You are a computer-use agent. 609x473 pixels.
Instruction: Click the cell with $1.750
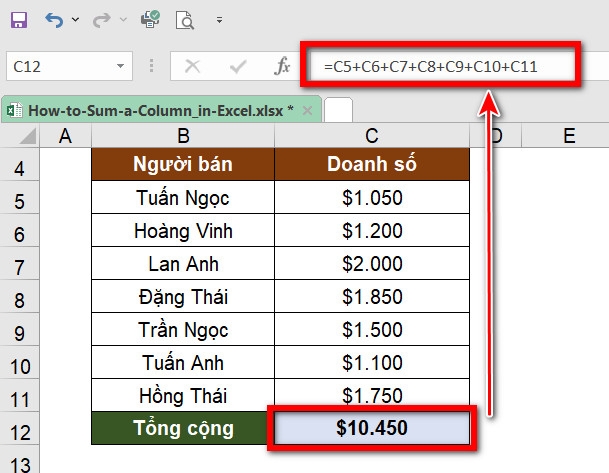pos(372,395)
